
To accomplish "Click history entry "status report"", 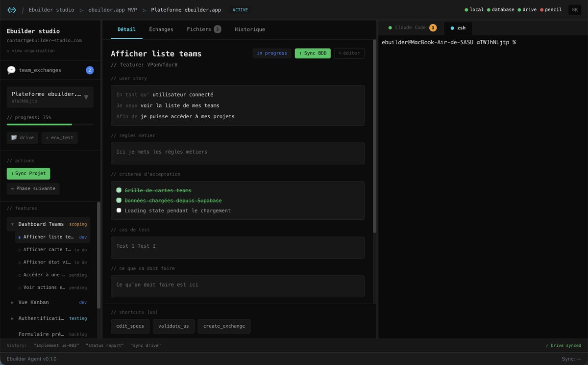I will pos(105,345).
